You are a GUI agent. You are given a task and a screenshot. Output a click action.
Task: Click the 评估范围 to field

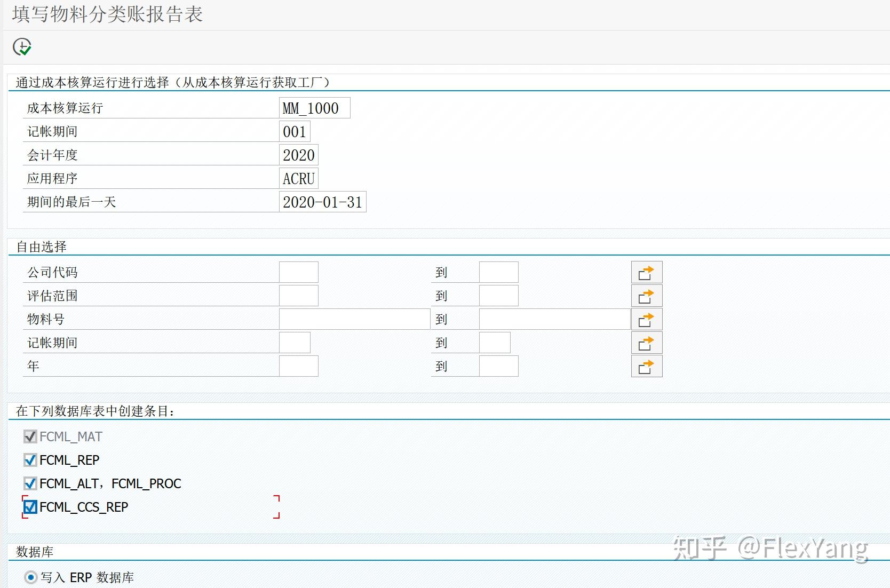[x=498, y=295]
